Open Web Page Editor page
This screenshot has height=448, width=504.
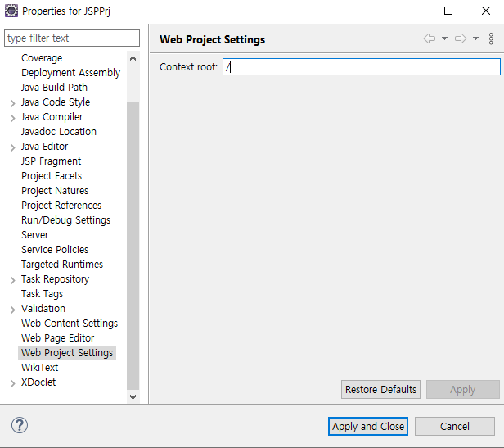(58, 338)
